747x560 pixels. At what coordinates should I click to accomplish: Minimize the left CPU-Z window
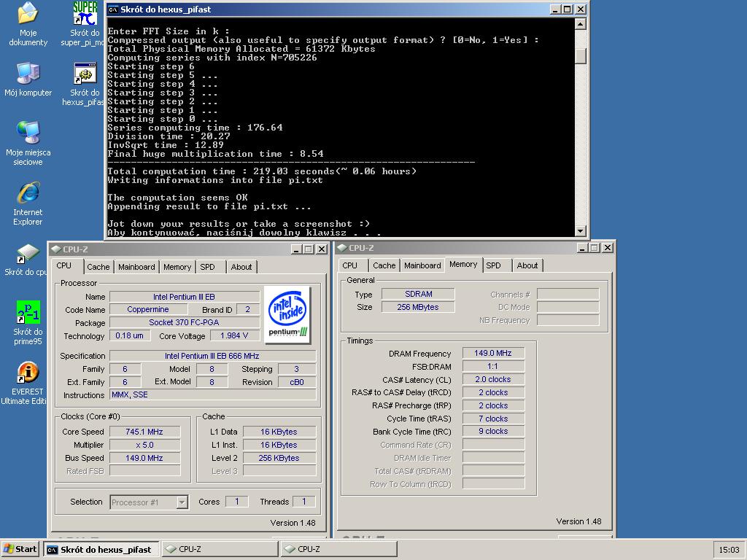(x=296, y=249)
